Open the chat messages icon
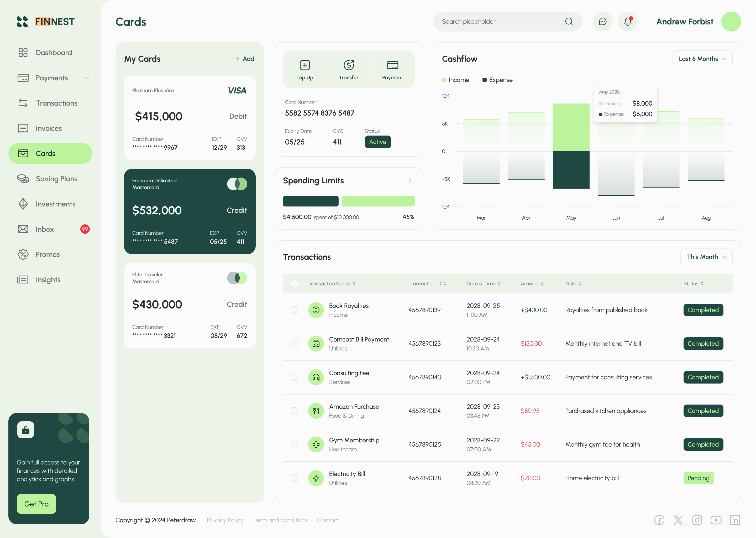756x538 pixels. [x=602, y=22]
